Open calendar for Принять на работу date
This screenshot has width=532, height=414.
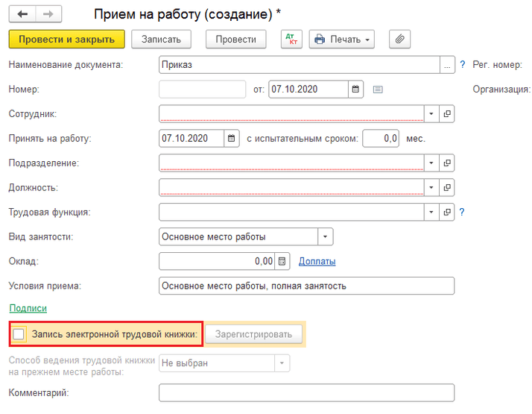232,138
